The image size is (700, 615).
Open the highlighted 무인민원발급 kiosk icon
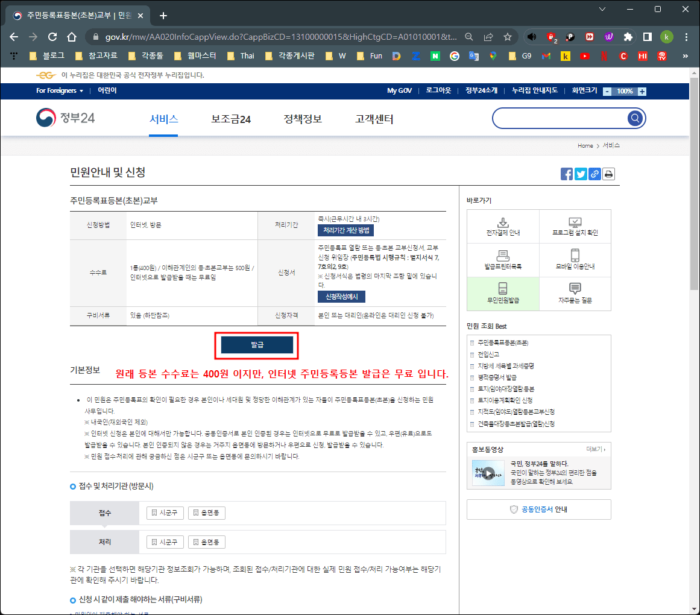(503, 288)
